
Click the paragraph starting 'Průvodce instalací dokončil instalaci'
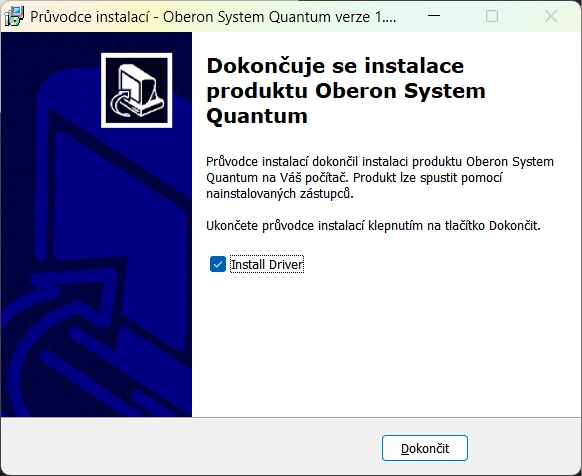(x=380, y=177)
